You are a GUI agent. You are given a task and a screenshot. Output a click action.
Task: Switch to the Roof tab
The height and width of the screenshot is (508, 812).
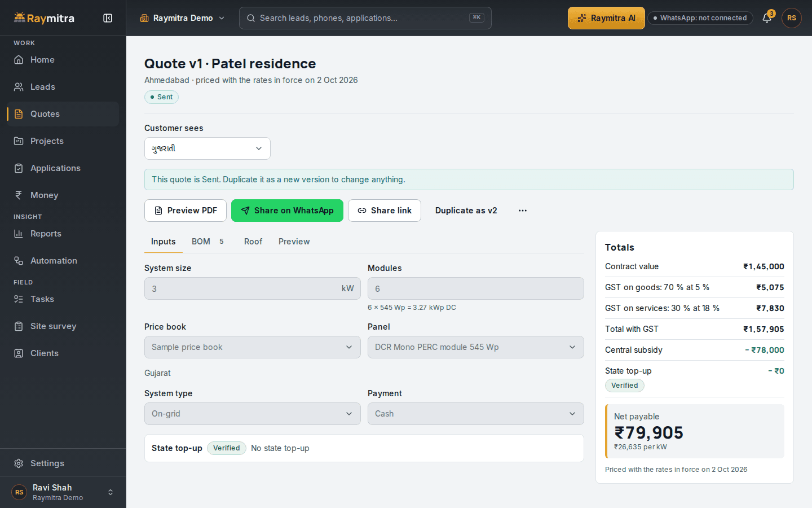[x=253, y=242]
